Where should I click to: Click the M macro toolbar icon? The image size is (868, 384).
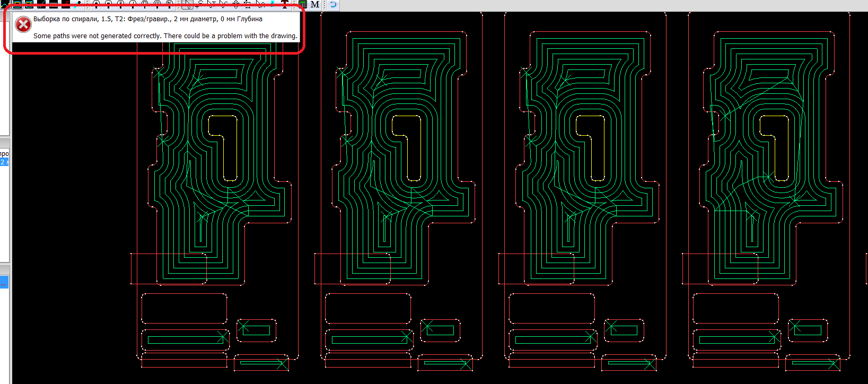[x=315, y=4]
